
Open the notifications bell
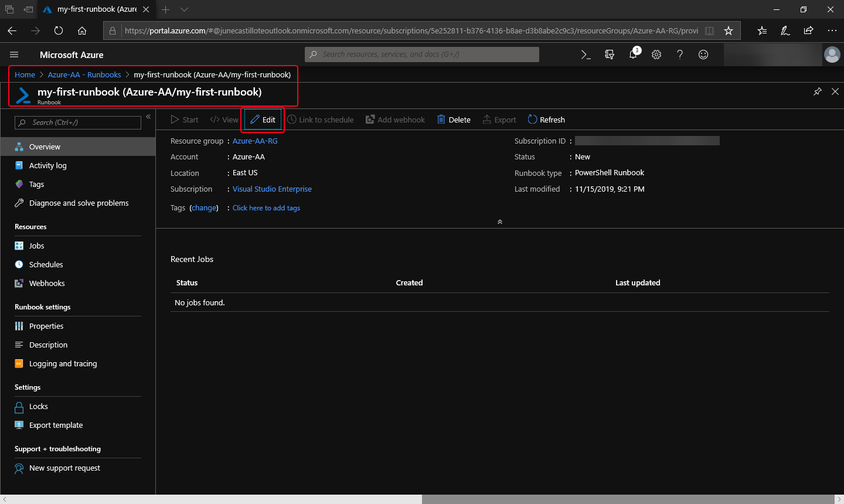click(x=632, y=54)
